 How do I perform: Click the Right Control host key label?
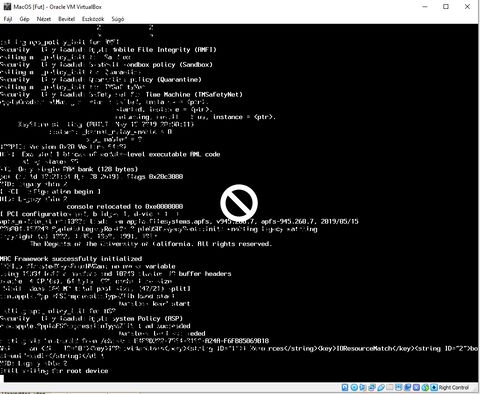tap(454, 387)
